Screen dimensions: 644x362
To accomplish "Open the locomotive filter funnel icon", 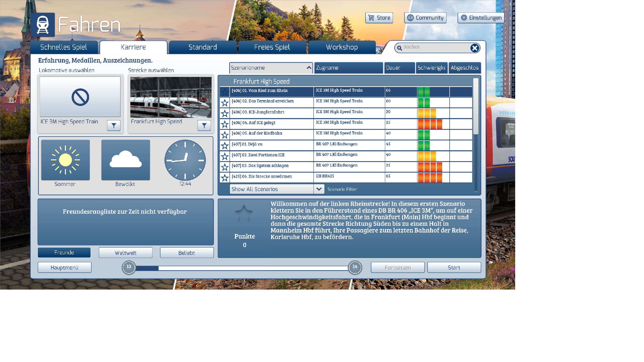I will pos(114,125).
